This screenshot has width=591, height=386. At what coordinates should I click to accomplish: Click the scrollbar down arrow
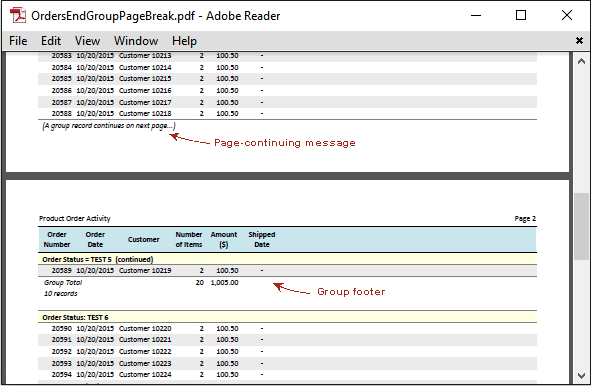(581, 375)
